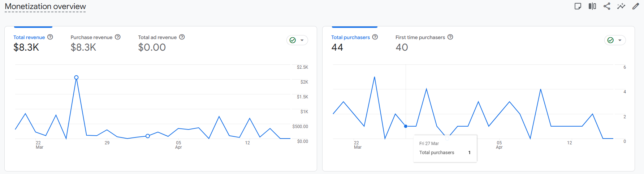
Task: Select the Total revenue metric tab
Action: 29,37
